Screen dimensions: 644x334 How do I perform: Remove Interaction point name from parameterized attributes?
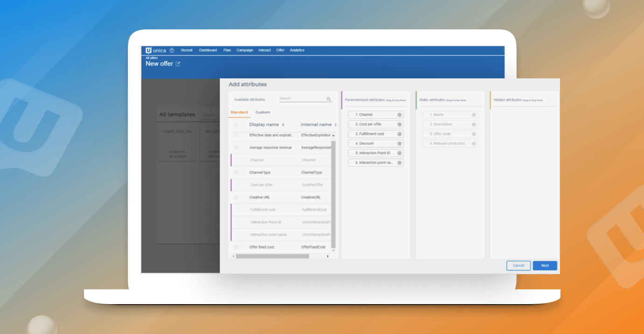coord(399,163)
